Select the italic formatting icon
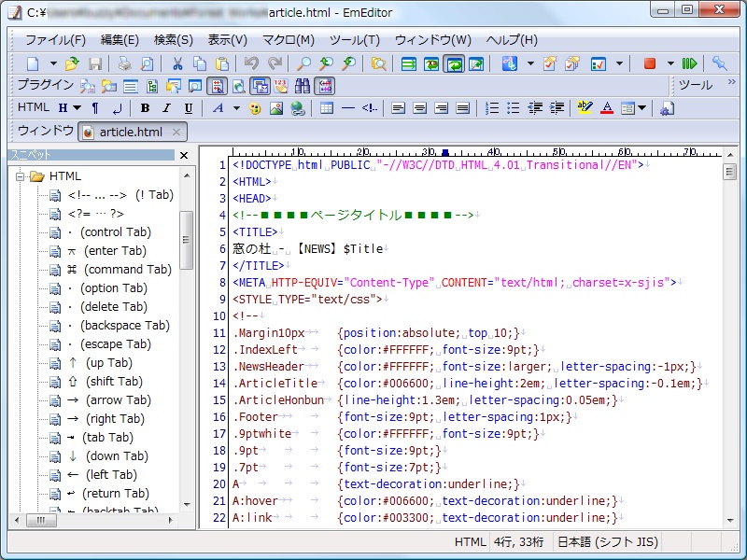This screenshot has width=747, height=560. click(166, 108)
